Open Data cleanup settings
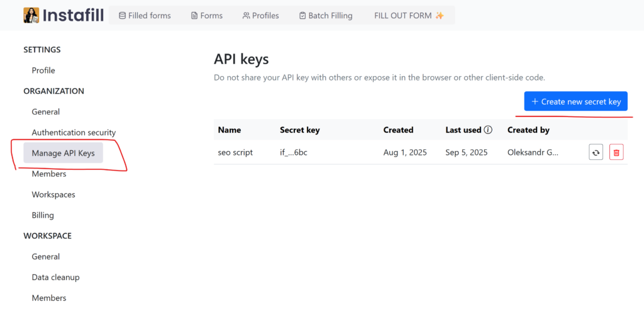This screenshot has height=326, width=644. [x=55, y=278]
